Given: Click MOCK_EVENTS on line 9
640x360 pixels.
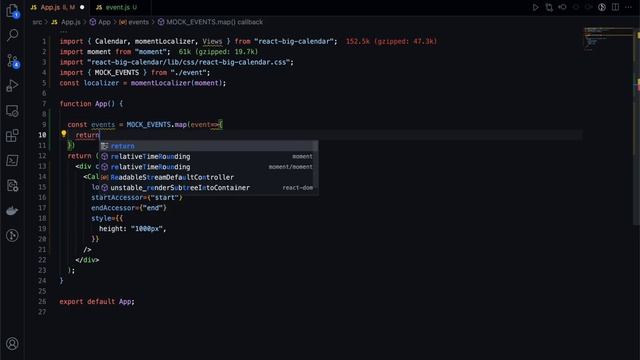Looking at the screenshot, I should (149, 124).
